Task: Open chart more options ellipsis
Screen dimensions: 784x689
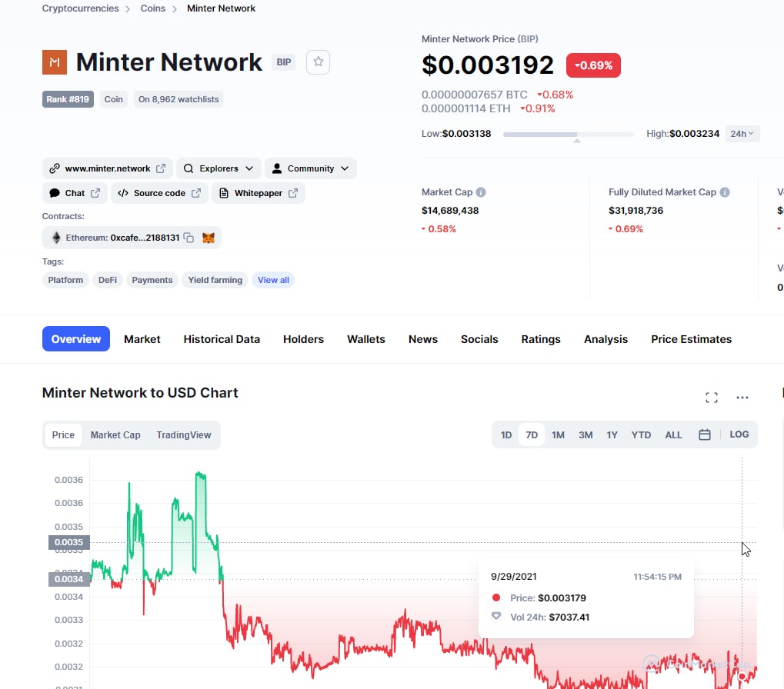Action: coord(742,398)
